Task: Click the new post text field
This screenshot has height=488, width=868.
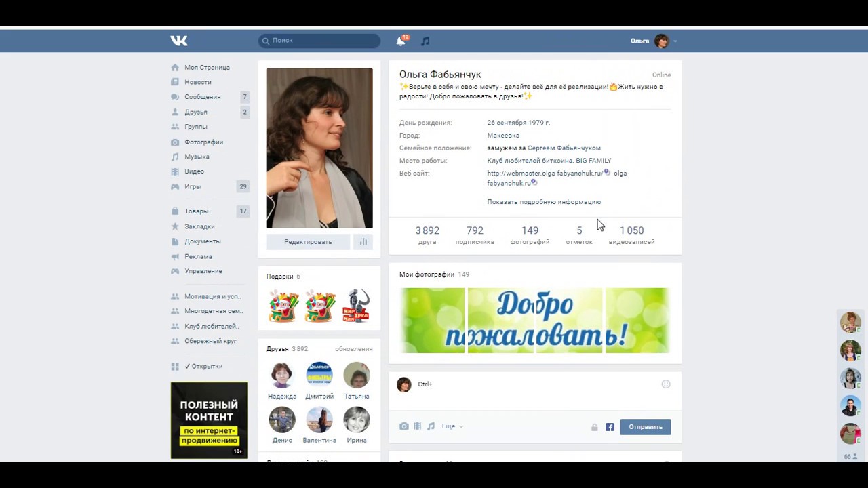Action: pos(536,384)
